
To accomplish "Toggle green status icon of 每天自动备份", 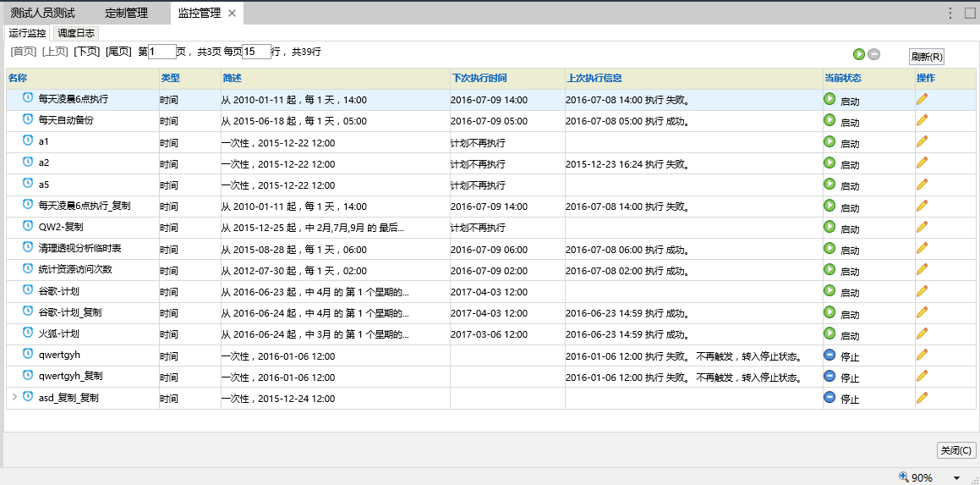I will click(x=829, y=120).
